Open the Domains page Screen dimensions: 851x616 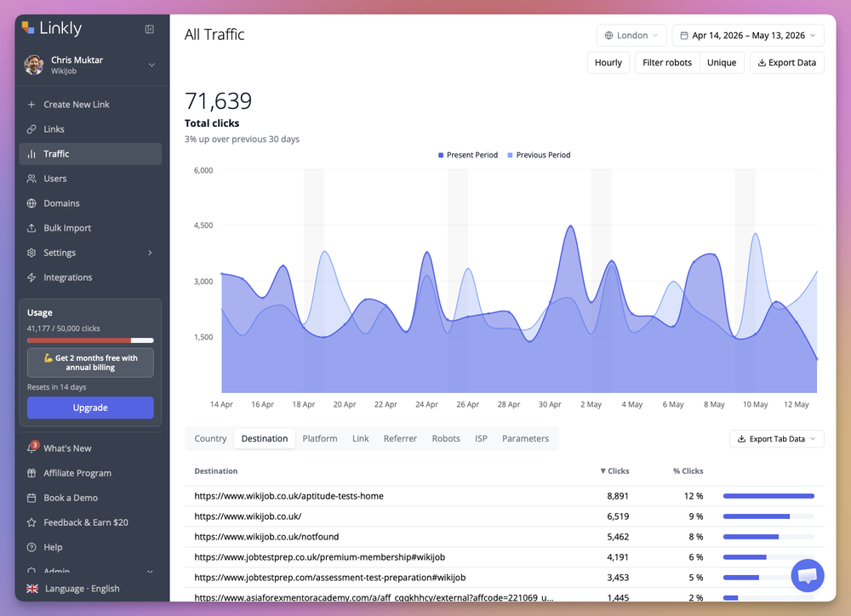coord(90,203)
